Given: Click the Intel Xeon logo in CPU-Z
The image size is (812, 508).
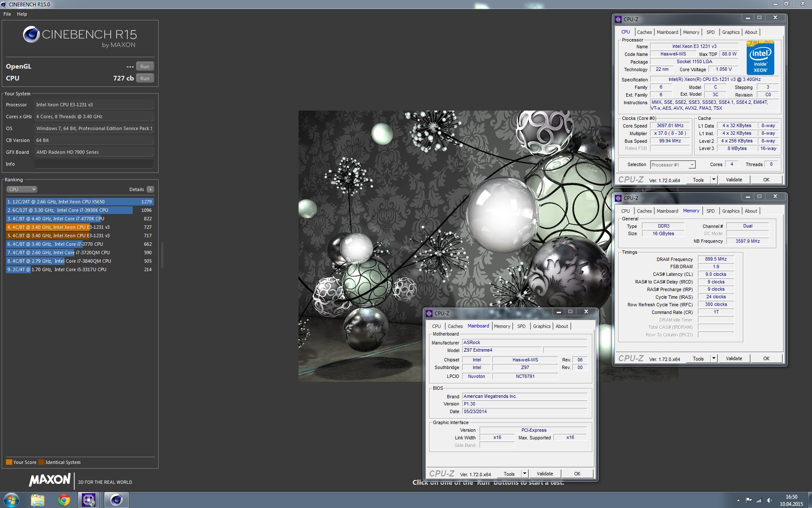Looking at the screenshot, I should 760,58.
